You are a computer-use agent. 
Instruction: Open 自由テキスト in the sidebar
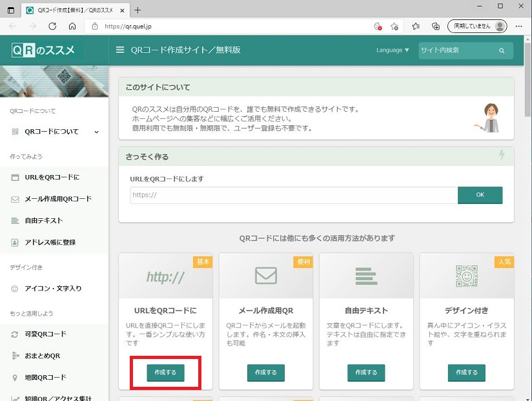pos(54,220)
